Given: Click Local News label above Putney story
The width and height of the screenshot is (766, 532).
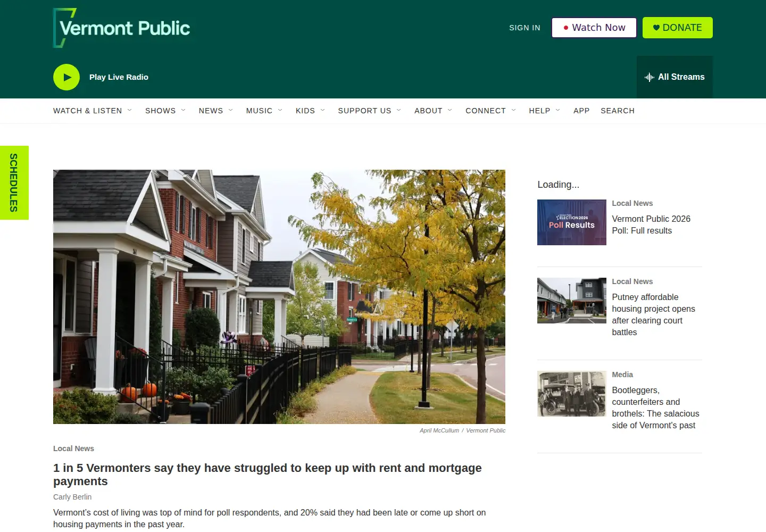Looking at the screenshot, I should coord(632,281).
